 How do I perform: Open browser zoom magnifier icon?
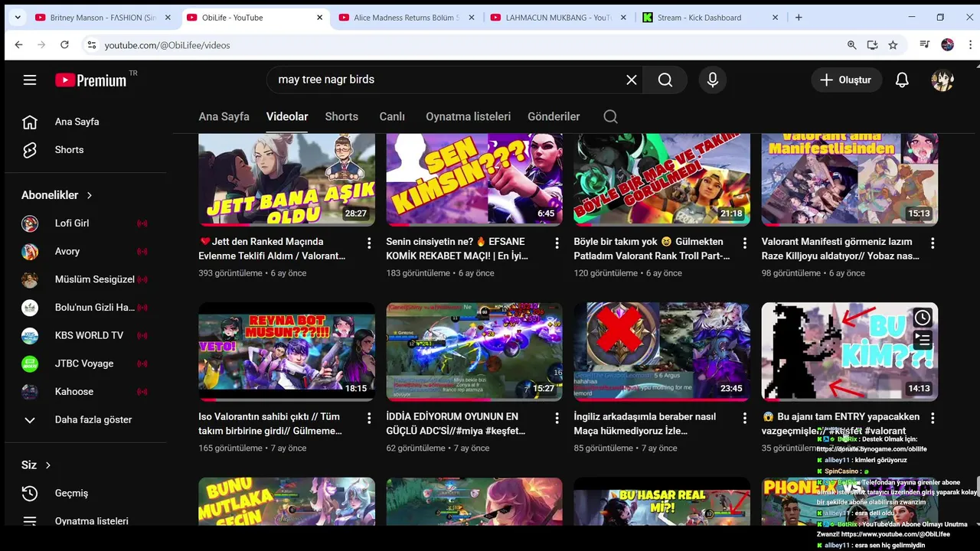click(x=851, y=45)
